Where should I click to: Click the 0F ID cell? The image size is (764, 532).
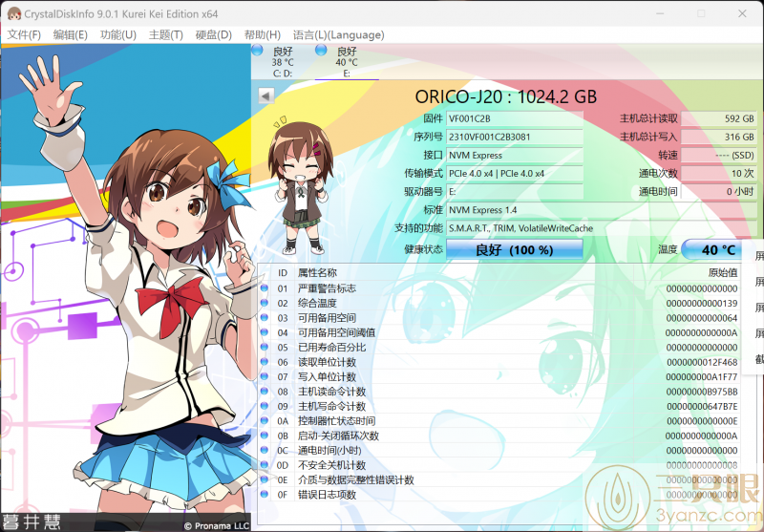click(283, 495)
